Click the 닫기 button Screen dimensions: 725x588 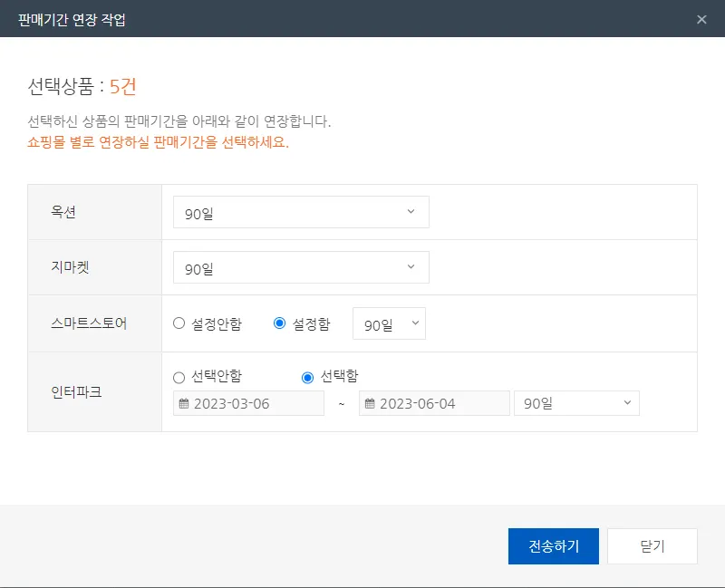[x=652, y=546]
